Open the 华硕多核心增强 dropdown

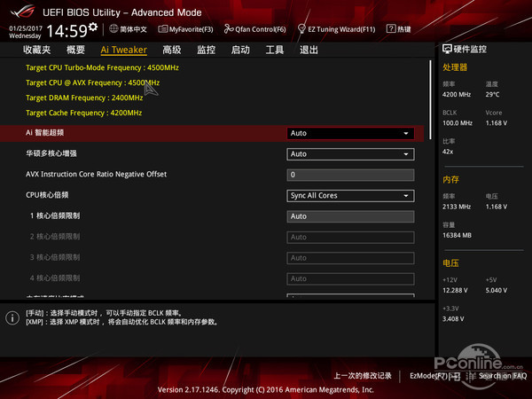[x=350, y=154]
